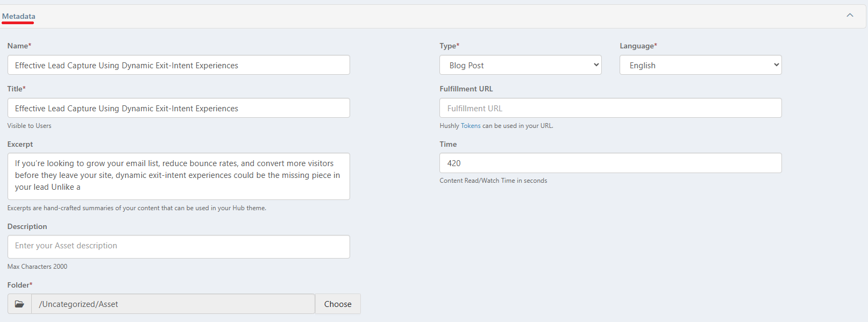Open the Type dropdown
The width and height of the screenshot is (868, 322).
coord(520,65)
